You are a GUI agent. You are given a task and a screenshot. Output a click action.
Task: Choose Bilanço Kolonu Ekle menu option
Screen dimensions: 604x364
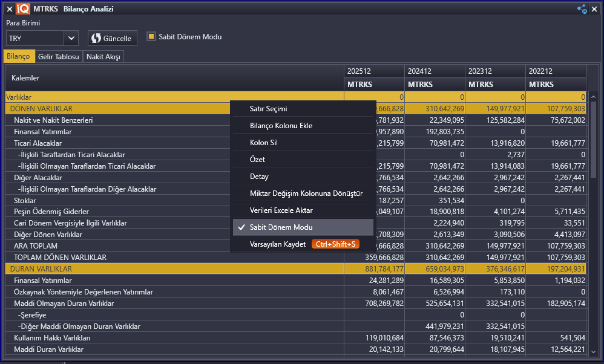click(281, 126)
